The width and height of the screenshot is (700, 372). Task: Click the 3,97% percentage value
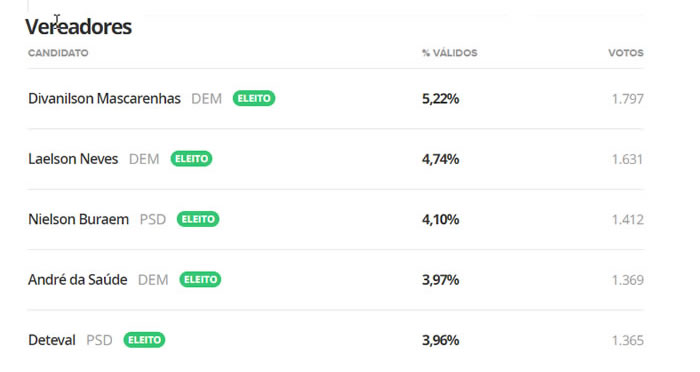(x=441, y=280)
